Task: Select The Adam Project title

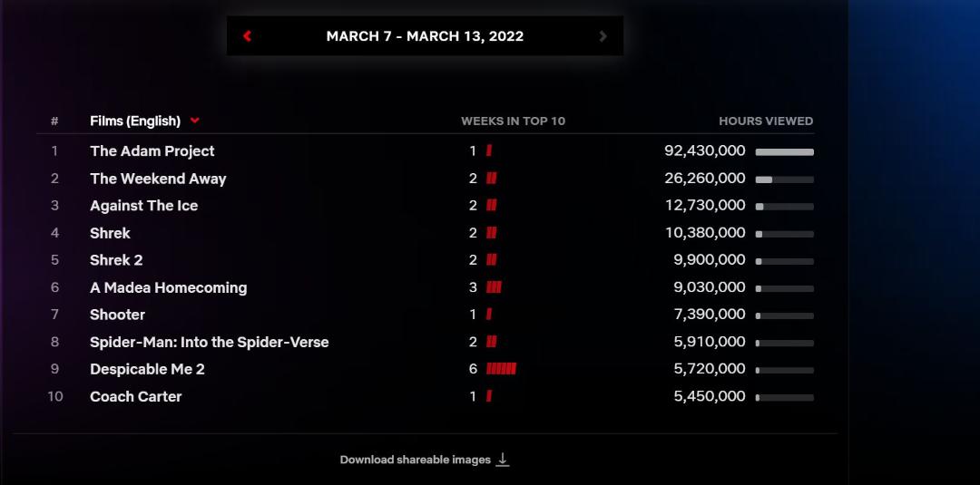Action: pos(152,151)
